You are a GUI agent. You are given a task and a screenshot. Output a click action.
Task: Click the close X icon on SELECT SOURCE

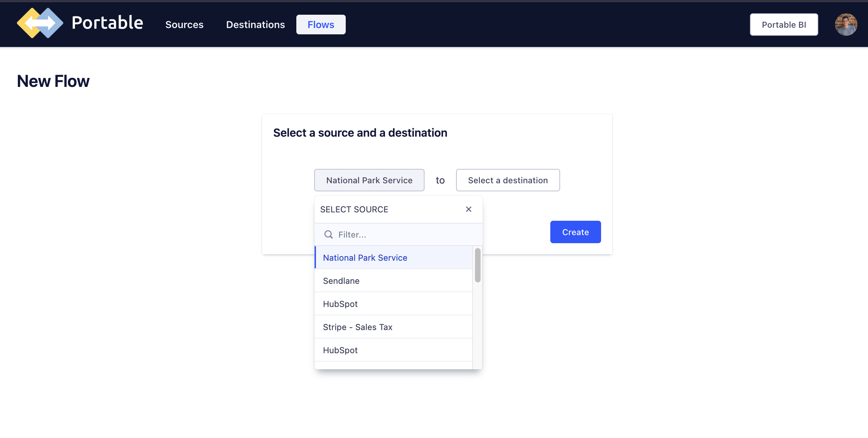pyautogui.click(x=469, y=209)
